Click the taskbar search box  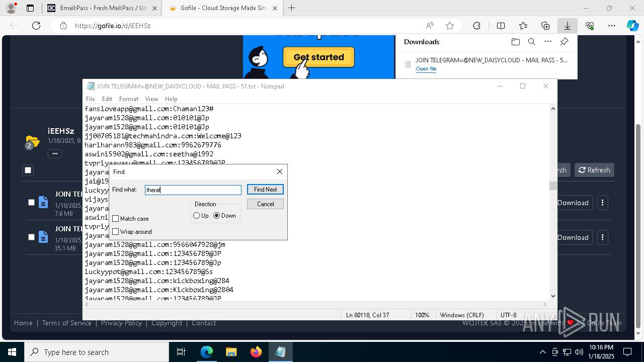[x=97, y=352]
